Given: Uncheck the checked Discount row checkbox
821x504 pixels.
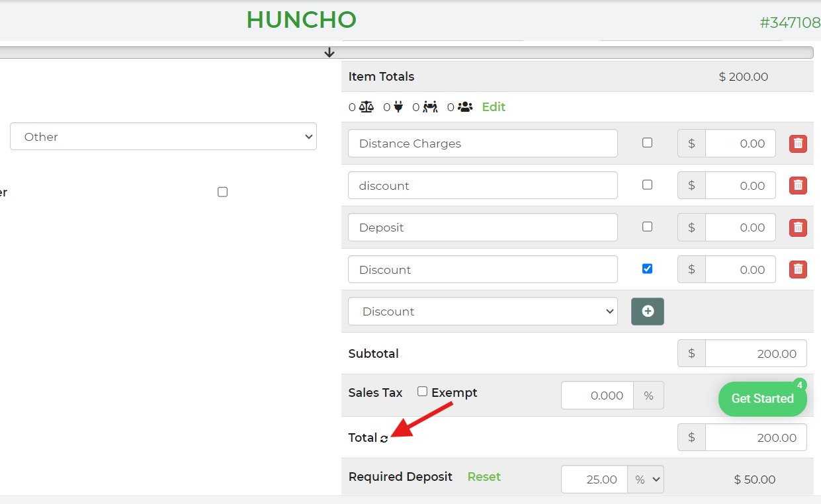Looking at the screenshot, I should 647,269.
